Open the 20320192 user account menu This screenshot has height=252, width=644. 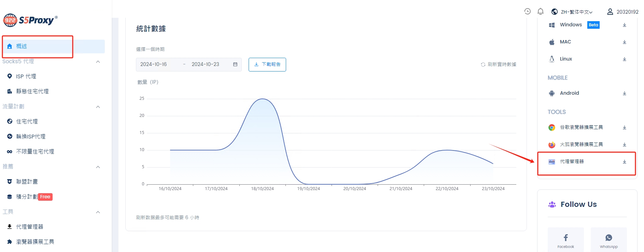click(x=622, y=12)
